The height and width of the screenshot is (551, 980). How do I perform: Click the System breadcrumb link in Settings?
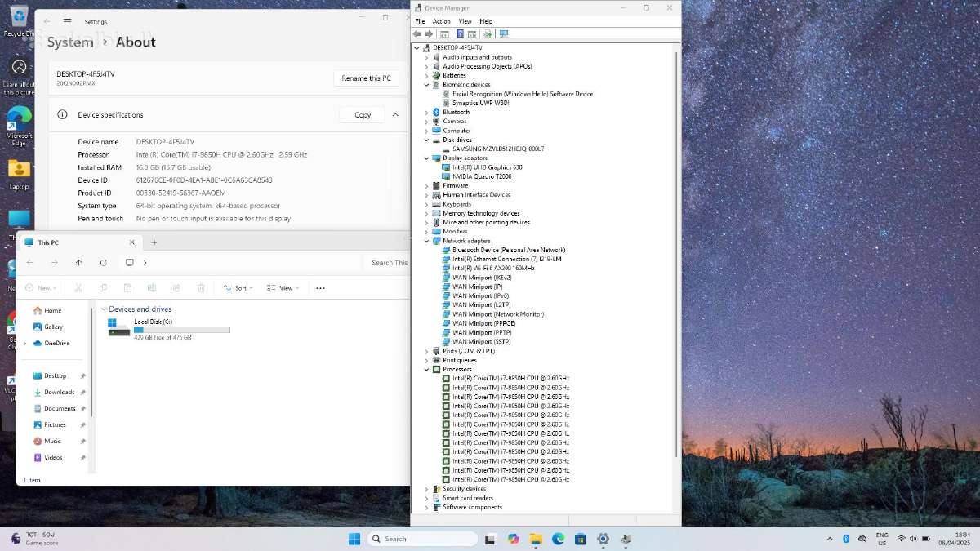click(70, 42)
